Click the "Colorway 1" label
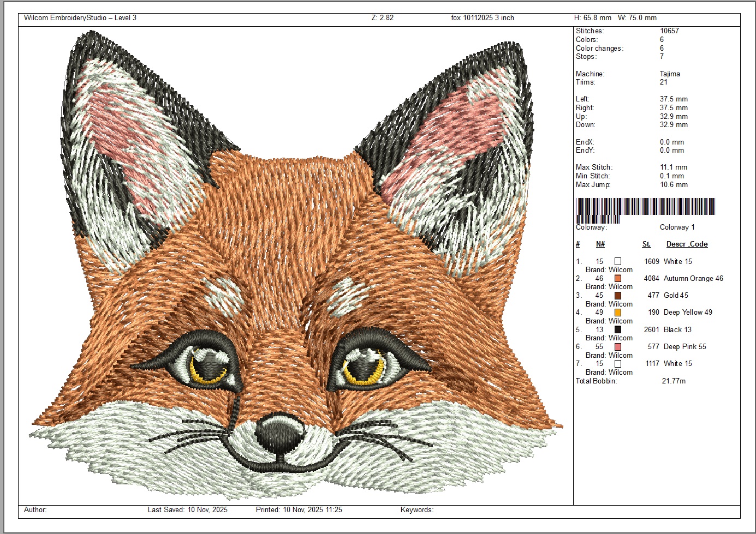This screenshot has height=534, width=756. pyautogui.click(x=677, y=227)
